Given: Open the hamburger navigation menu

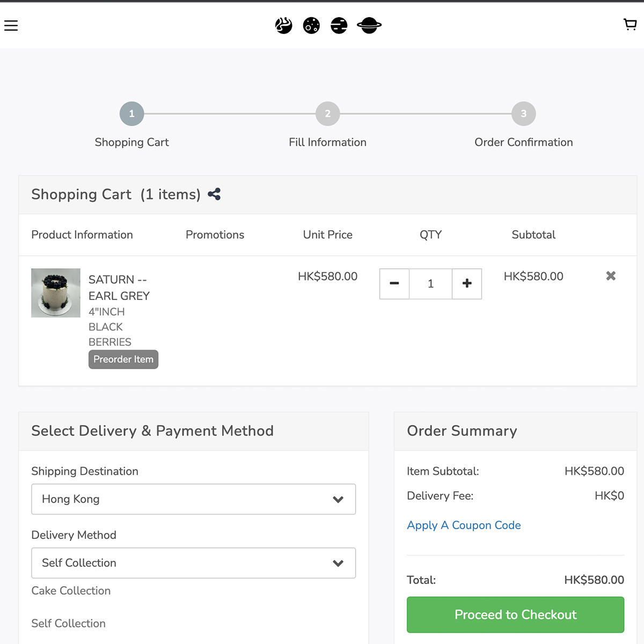Looking at the screenshot, I should point(11,25).
